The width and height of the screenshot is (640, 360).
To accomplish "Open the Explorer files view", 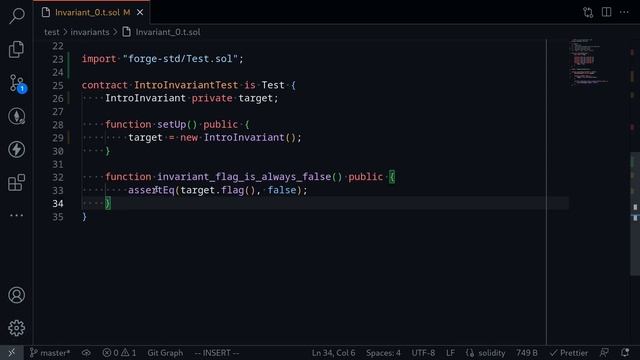I will [16, 49].
